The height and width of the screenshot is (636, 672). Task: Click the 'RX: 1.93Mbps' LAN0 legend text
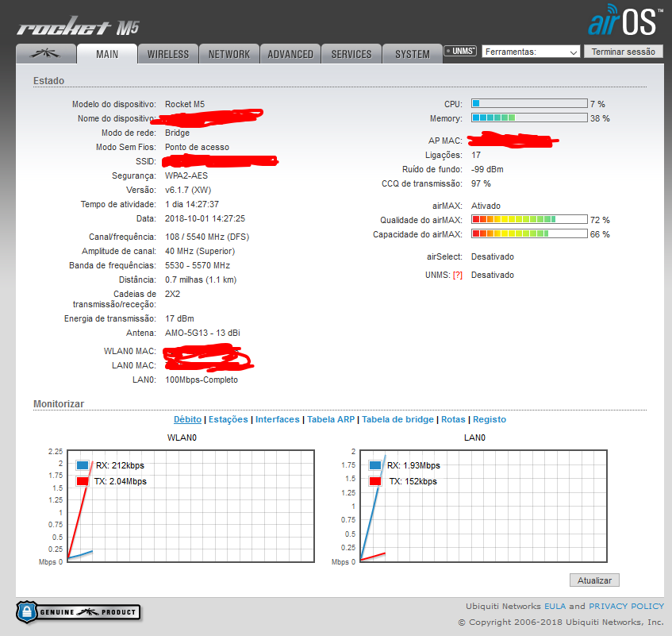(x=413, y=465)
